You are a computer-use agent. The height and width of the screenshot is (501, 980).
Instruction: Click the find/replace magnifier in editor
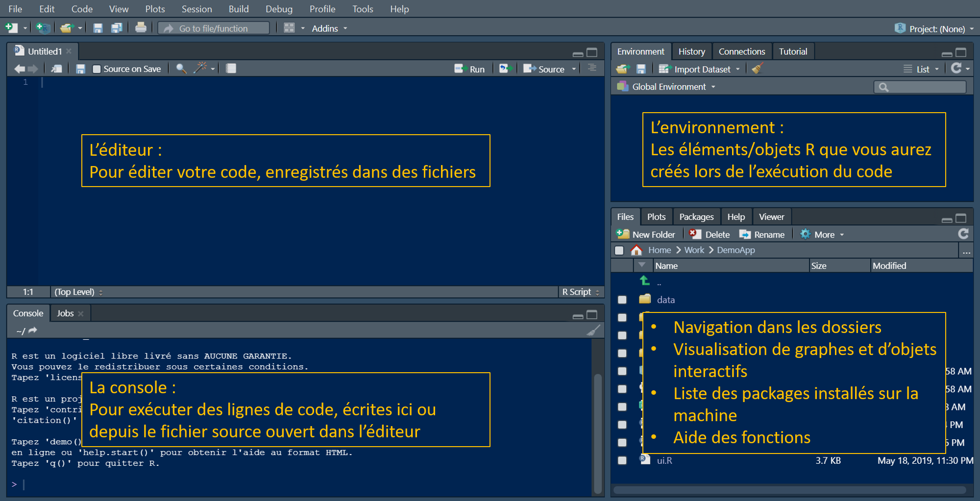pos(181,69)
